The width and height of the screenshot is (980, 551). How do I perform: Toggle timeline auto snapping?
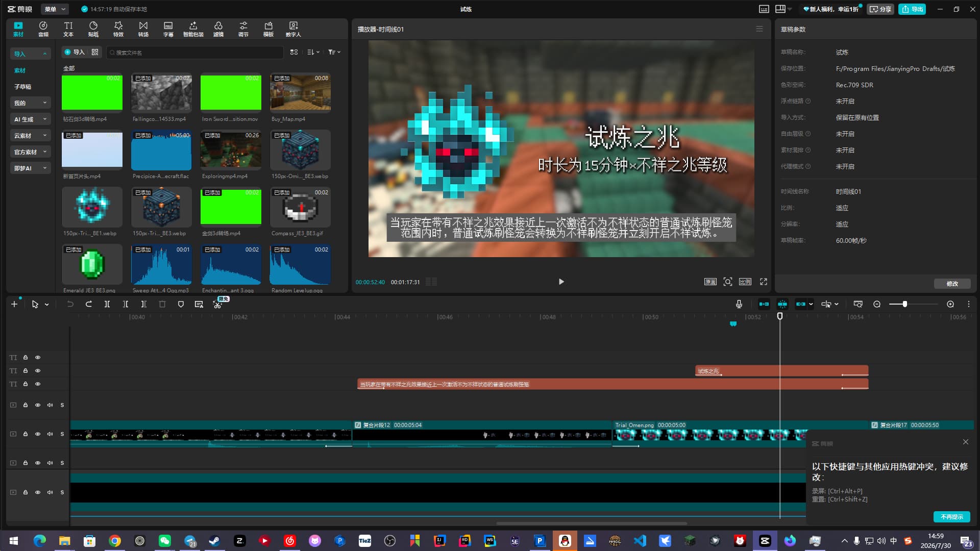tap(782, 304)
